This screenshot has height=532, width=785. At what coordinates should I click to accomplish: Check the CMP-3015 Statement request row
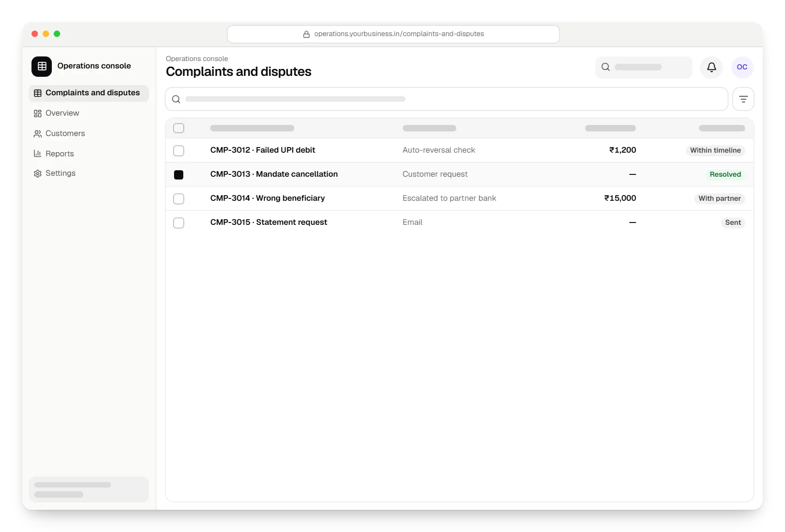(x=179, y=223)
